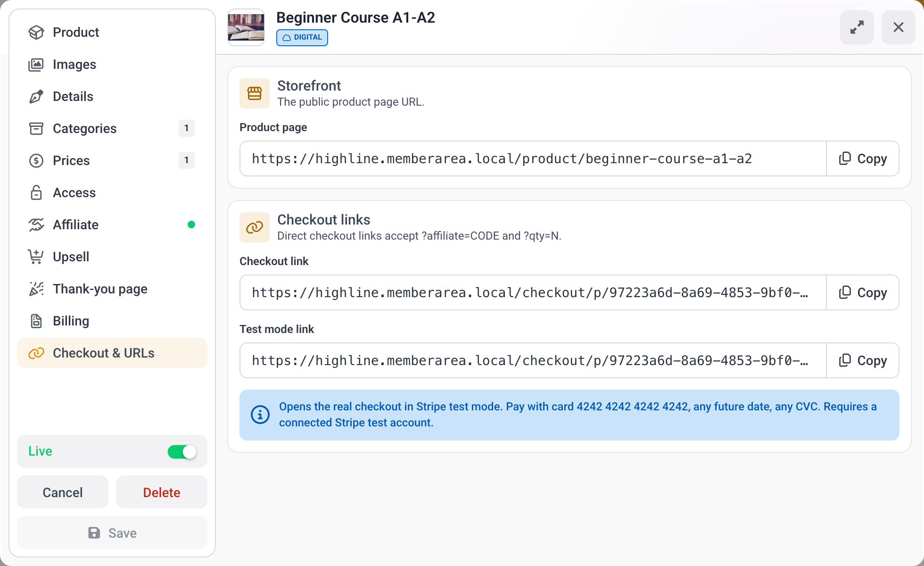Close the product dialog
The image size is (924, 566).
pos(899,27)
